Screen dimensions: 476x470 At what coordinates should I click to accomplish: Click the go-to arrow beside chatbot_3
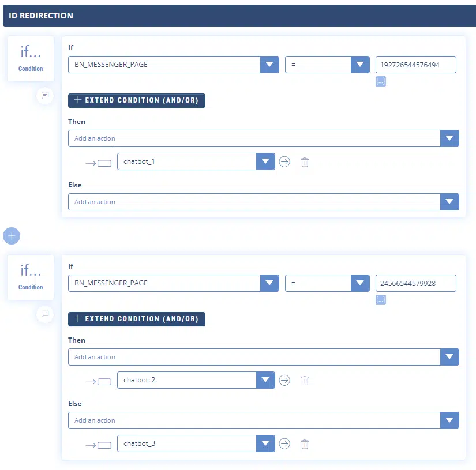click(x=284, y=444)
